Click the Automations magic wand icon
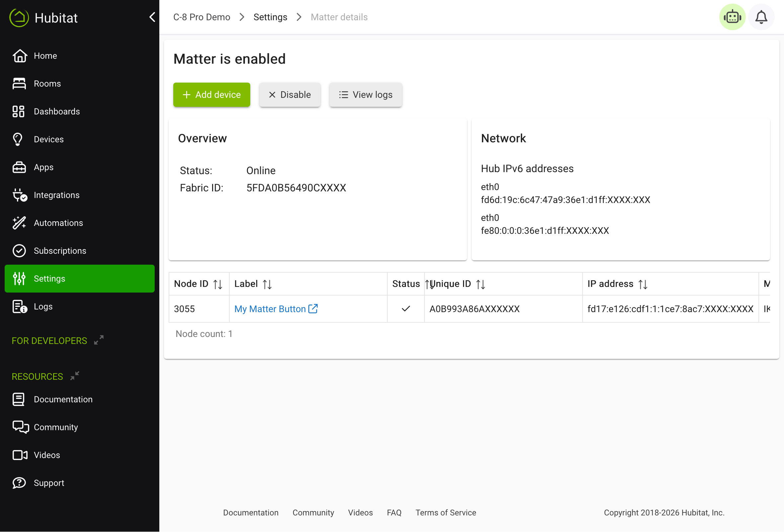Screen dimensions: 784x532 coord(19,223)
